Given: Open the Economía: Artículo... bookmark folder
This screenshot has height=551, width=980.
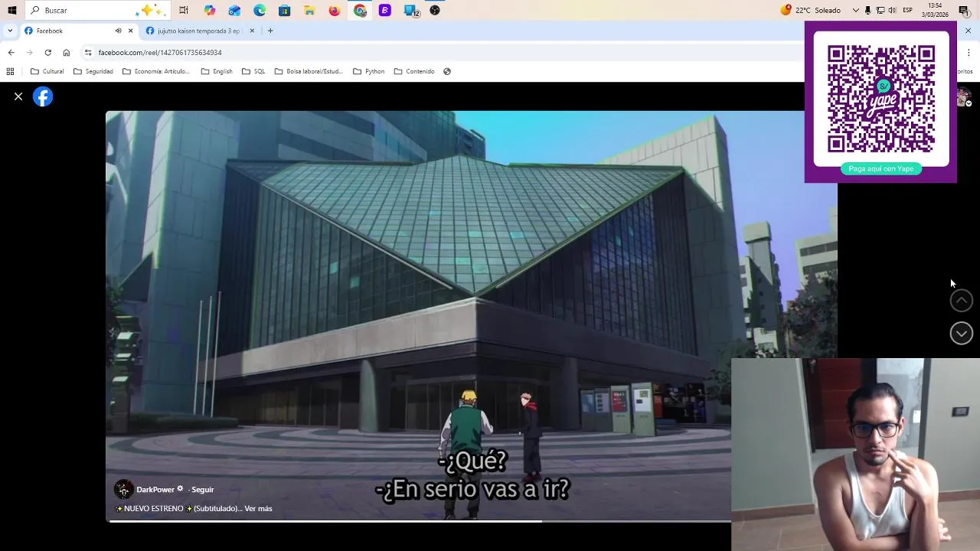Looking at the screenshot, I should tap(155, 71).
